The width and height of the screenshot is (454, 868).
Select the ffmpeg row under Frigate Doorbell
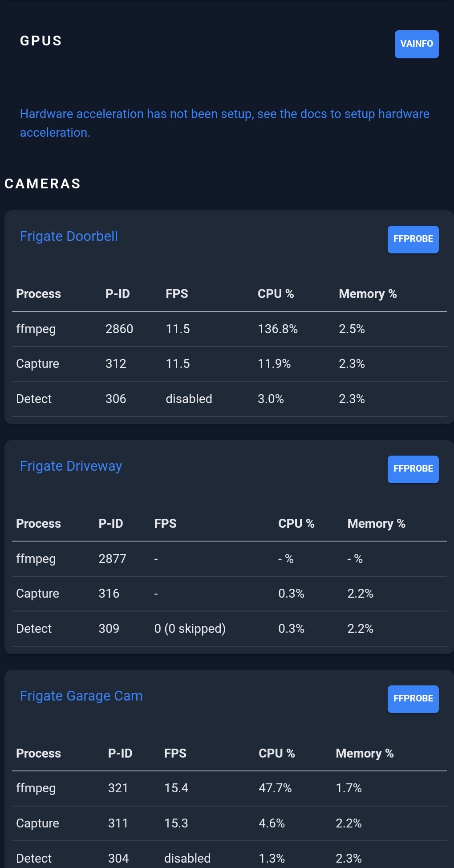point(36,329)
